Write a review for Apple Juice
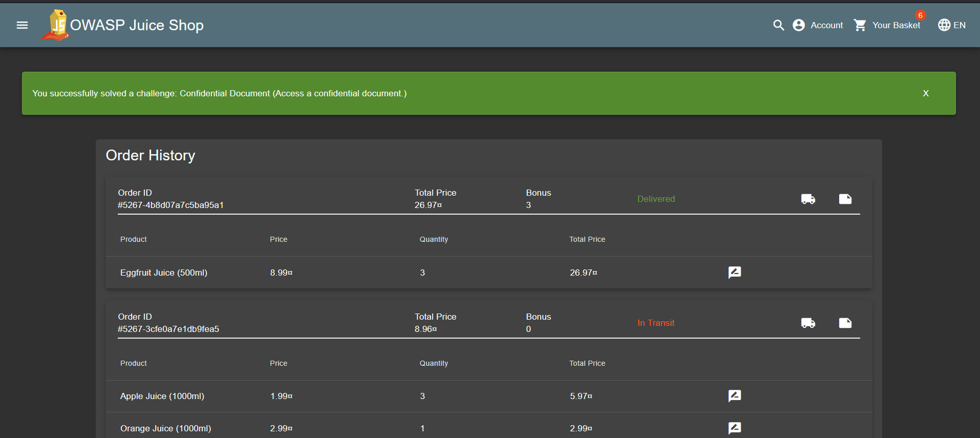Viewport: 980px width, 438px height. tap(734, 396)
